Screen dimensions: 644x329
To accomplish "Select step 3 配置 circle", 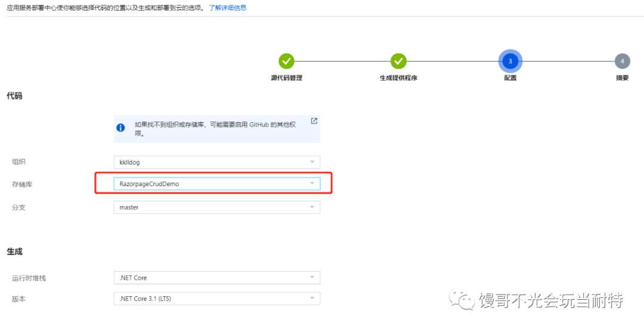I will click(510, 61).
